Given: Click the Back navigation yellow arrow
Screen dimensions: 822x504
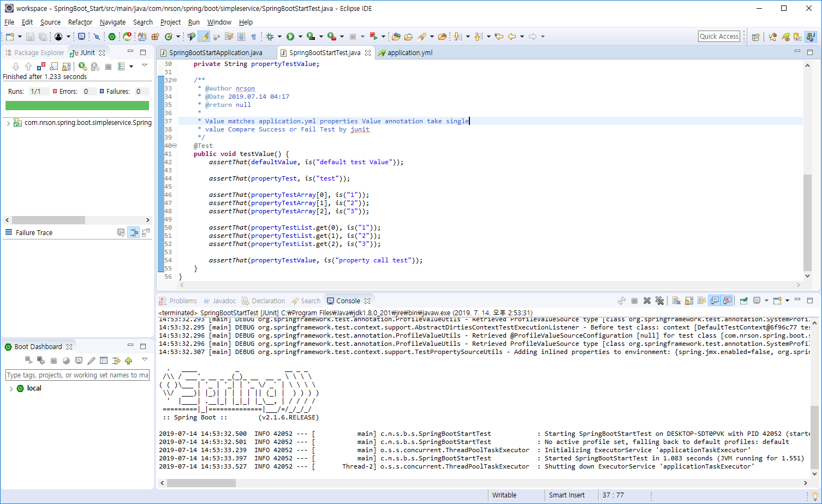Looking at the screenshot, I should pos(512,37).
